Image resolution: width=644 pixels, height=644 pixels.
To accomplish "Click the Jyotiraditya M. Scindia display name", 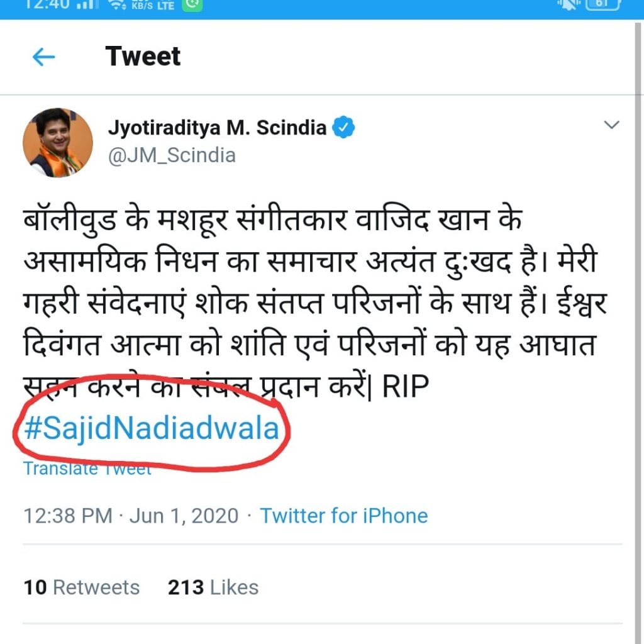I will point(217,128).
